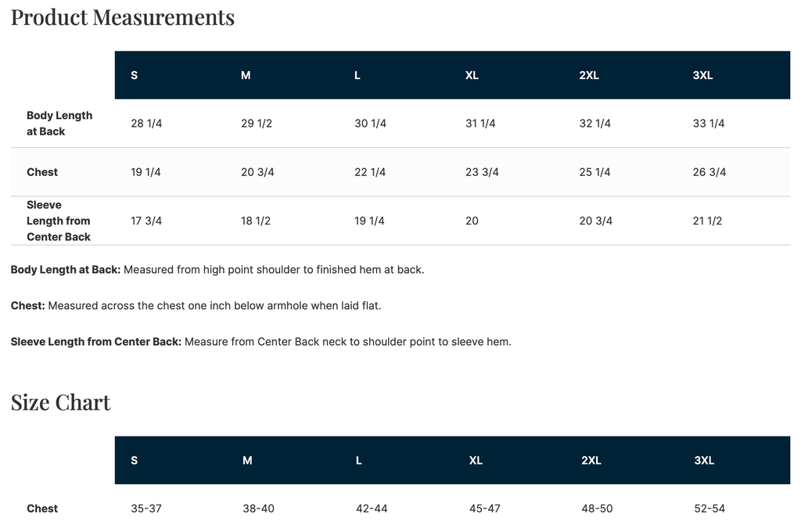Viewport: 801px width, 532px height.
Task: Click the Sleeve Length from Center Back row label
Action: [59, 221]
